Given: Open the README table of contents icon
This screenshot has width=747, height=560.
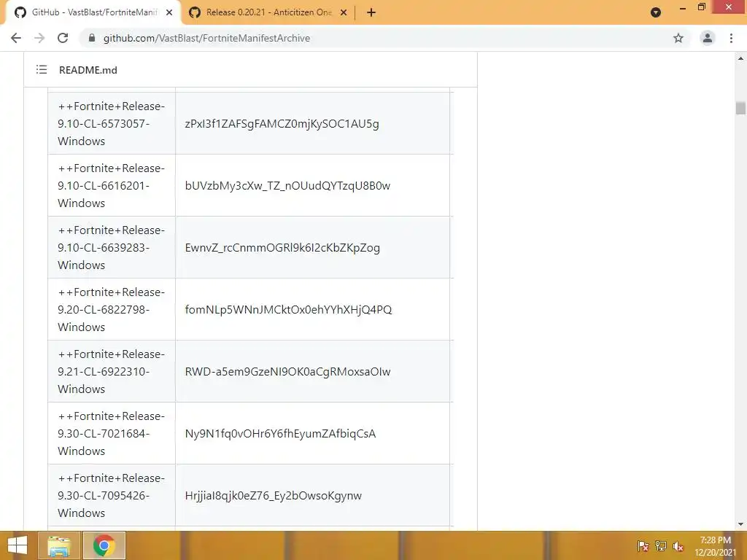Looking at the screenshot, I should point(42,70).
